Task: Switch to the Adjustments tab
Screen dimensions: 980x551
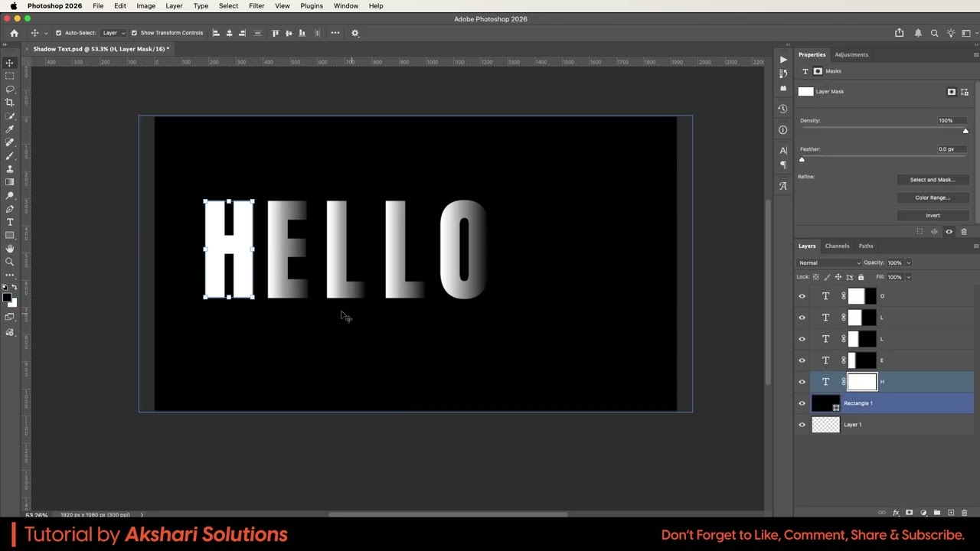Action: click(851, 55)
